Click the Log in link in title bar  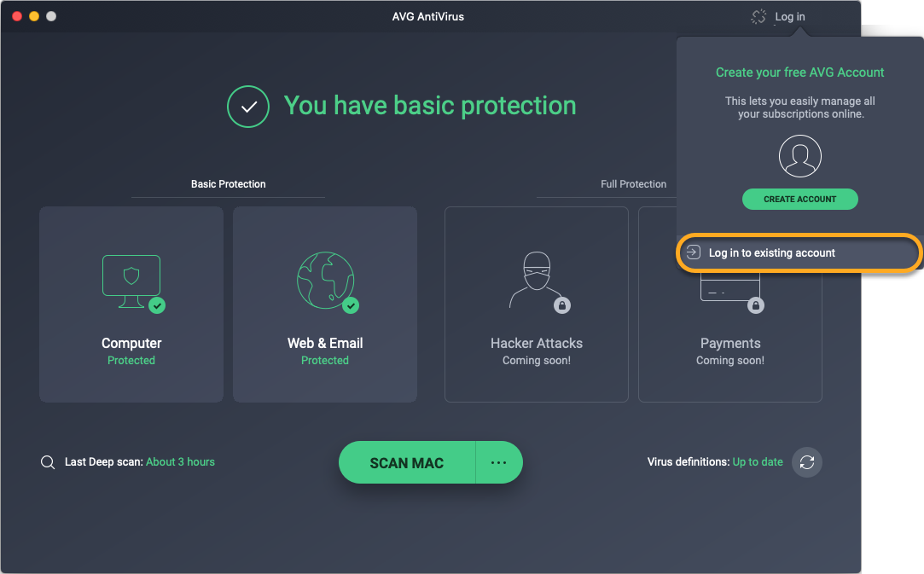point(790,16)
